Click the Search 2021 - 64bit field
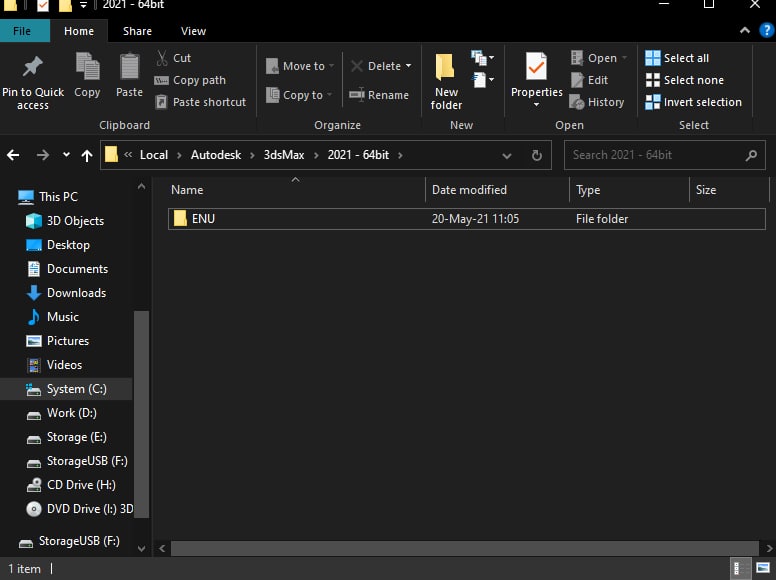The width and height of the screenshot is (776, 580). coord(665,155)
